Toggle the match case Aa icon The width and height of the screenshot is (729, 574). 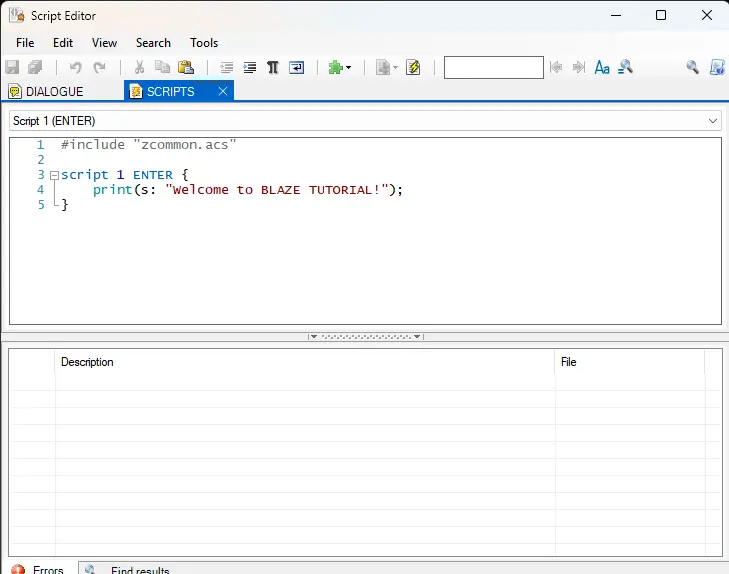(x=602, y=67)
